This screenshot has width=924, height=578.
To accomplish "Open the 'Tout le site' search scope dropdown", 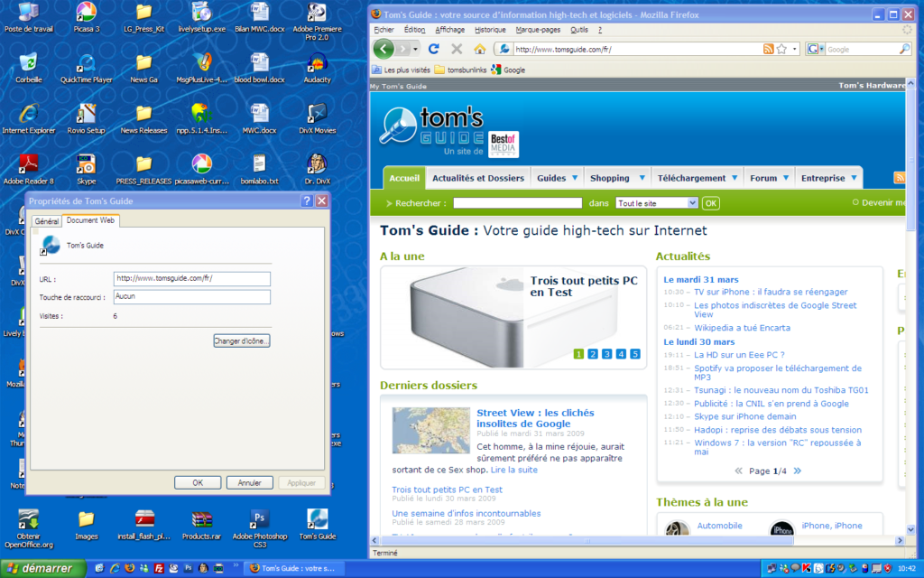I will tap(657, 203).
